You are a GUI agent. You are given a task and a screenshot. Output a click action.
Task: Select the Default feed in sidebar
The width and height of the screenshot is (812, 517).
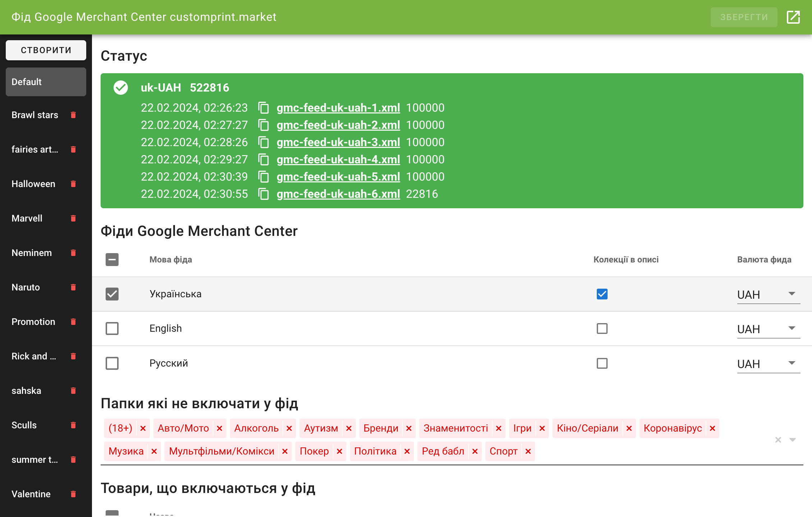point(46,82)
